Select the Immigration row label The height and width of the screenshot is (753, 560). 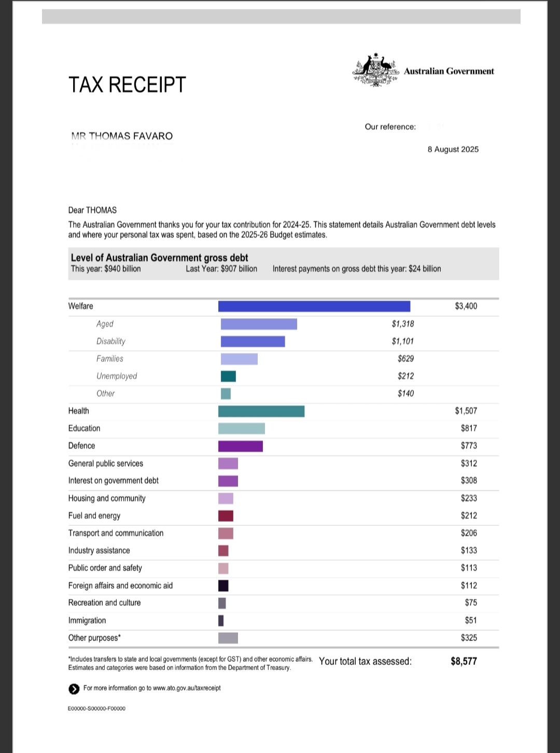coord(87,621)
